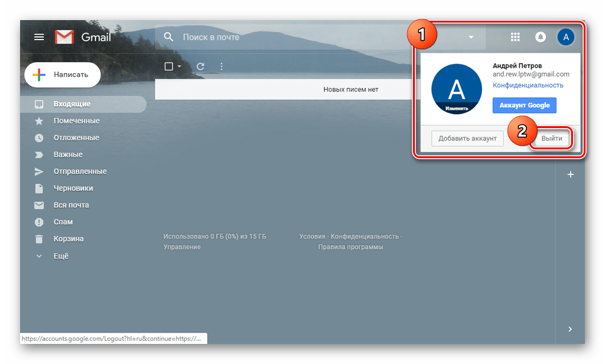Click the Помеченные star icon
605x364 pixels.
click(x=39, y=121)
